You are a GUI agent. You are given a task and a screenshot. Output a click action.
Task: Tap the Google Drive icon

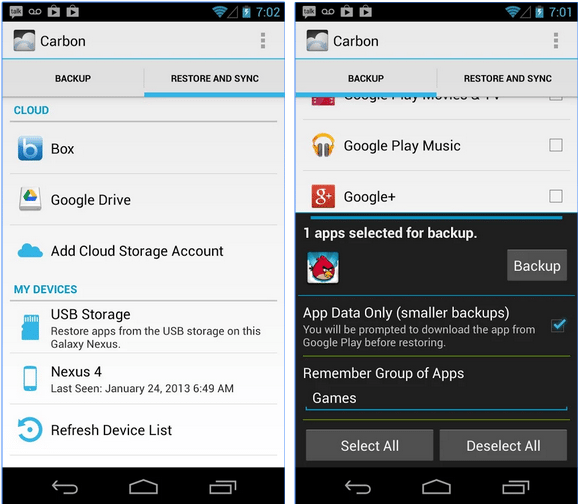click(x=30, y=199)
